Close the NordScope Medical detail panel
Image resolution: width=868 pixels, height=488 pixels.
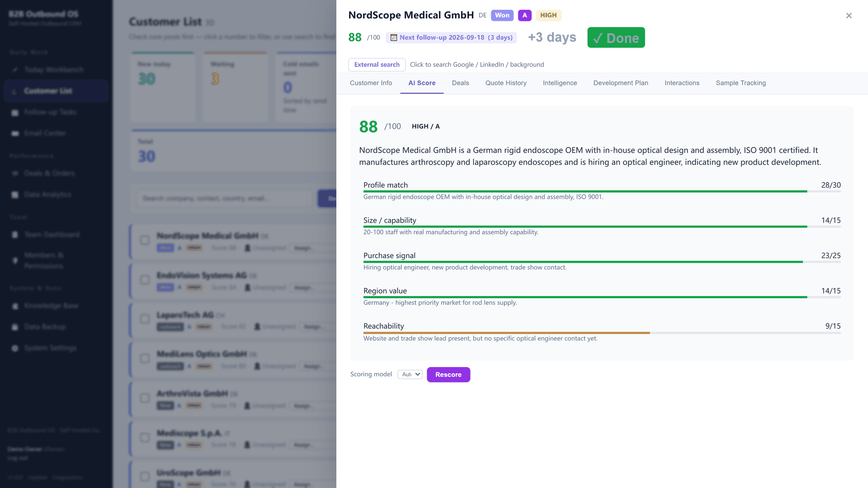point(849,16)
